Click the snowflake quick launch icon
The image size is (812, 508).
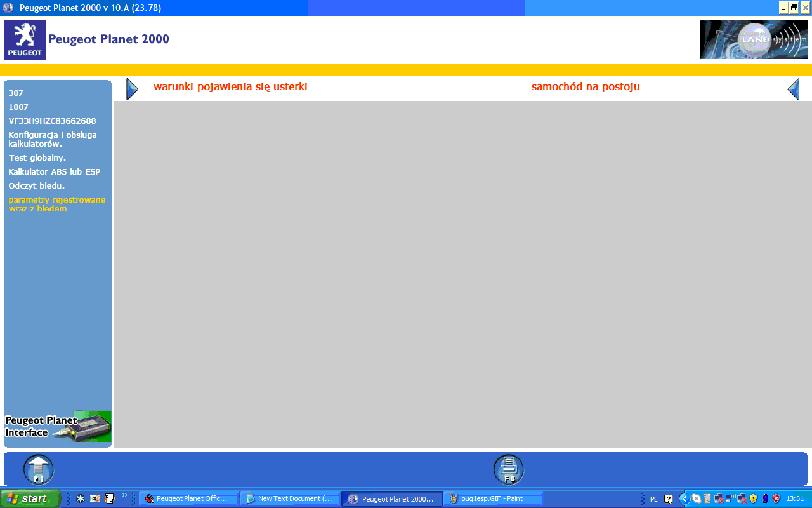coord(81,498)
